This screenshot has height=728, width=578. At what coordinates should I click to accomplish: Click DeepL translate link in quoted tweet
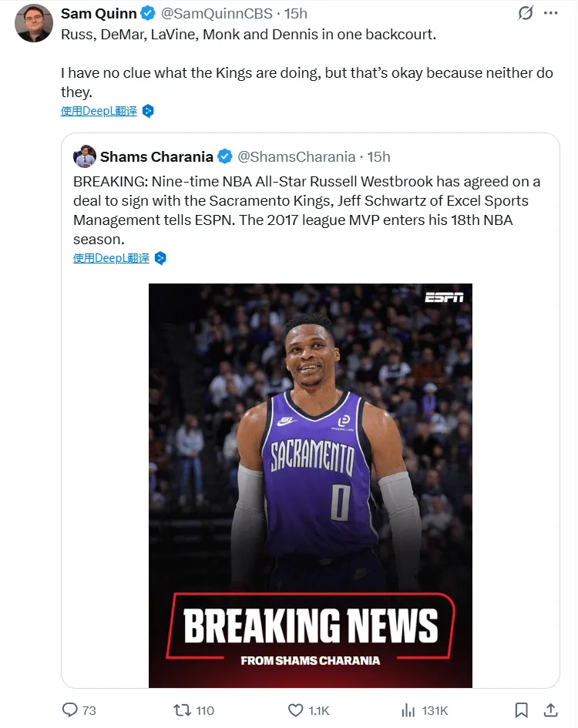[112, 258]
